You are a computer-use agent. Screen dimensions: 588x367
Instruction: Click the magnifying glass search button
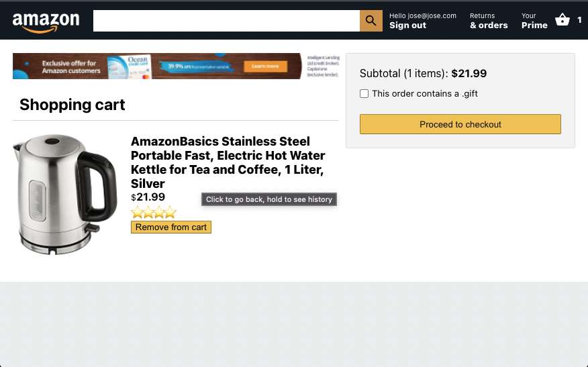click(x=371, y=21)
